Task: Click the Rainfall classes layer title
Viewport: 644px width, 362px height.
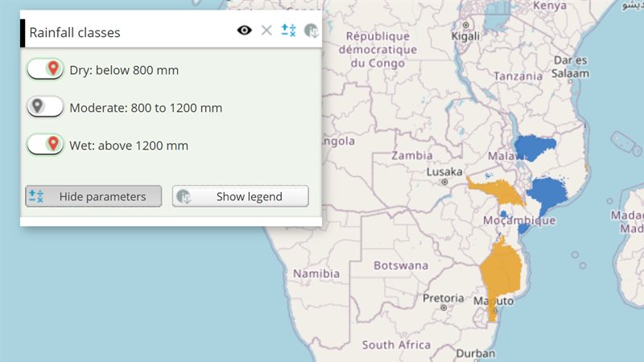Action: pyautogui.click(x=75, y=32)
